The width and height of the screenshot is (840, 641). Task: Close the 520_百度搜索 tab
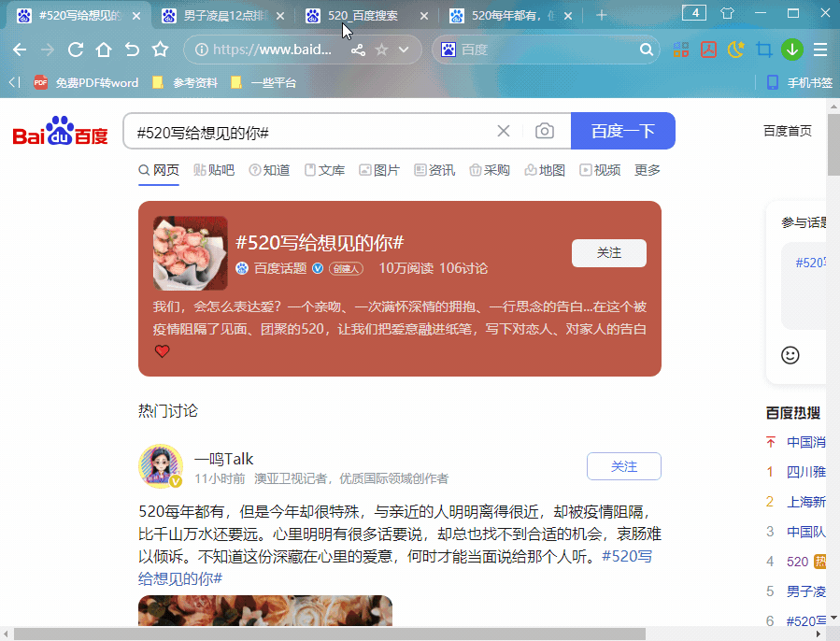[x=424, y=16]
